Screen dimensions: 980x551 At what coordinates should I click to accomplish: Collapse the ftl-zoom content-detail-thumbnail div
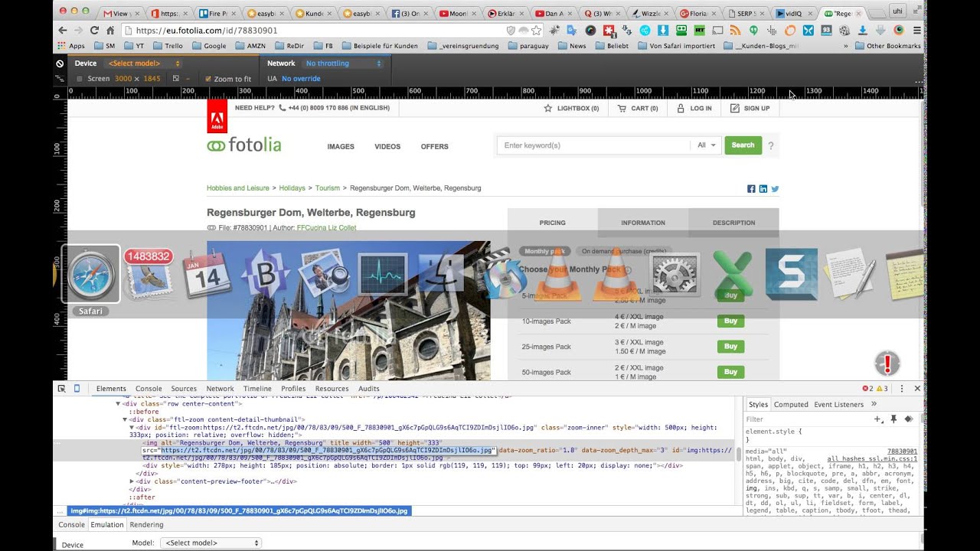pyautogui.click(x=125, y=419)
